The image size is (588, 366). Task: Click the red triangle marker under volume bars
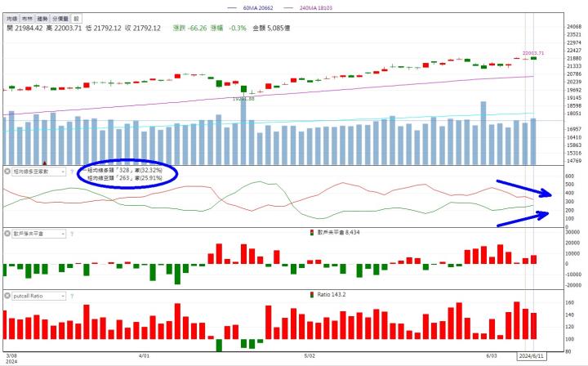click(x=45, y=163)
